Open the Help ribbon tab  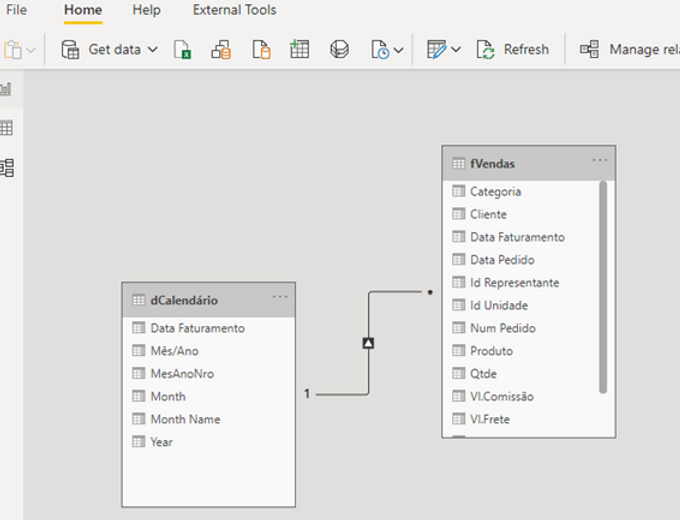[x=146, y=10]
